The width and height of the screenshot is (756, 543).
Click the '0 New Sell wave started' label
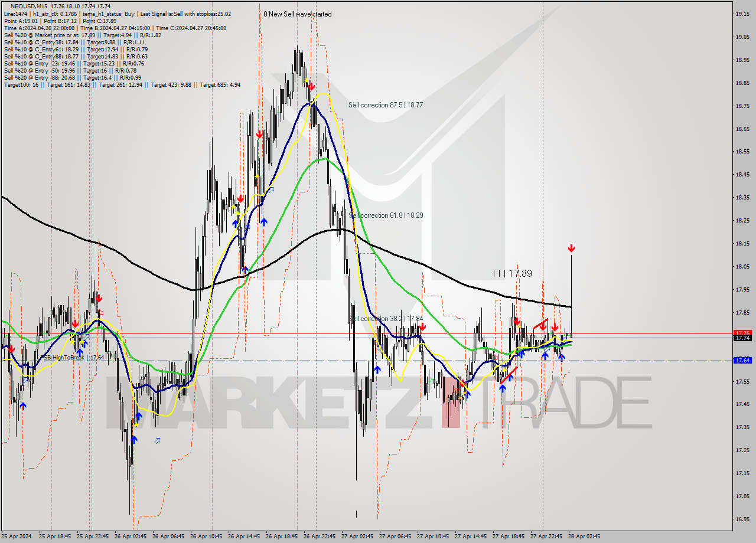point(297,14)
